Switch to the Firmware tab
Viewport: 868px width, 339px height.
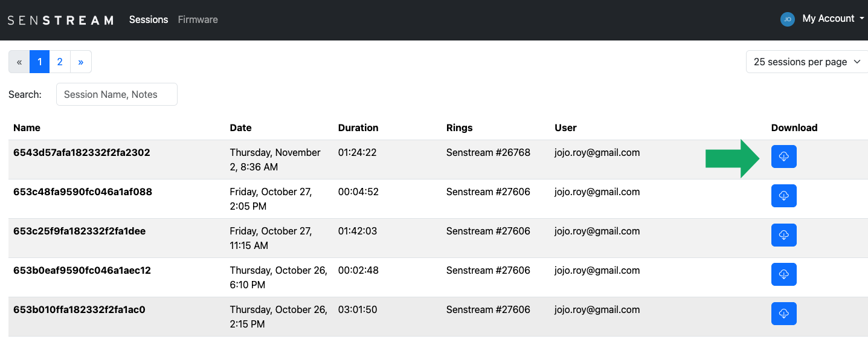point(198,20)
